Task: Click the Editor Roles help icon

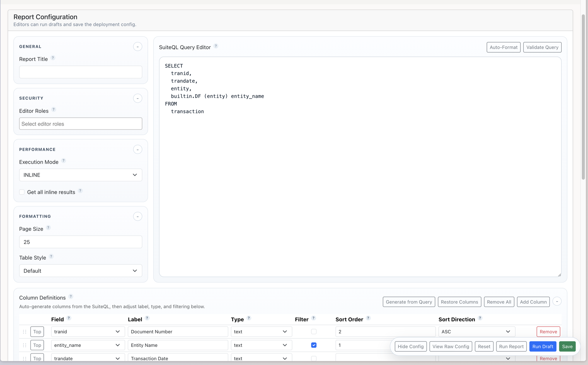Action: 54,109
